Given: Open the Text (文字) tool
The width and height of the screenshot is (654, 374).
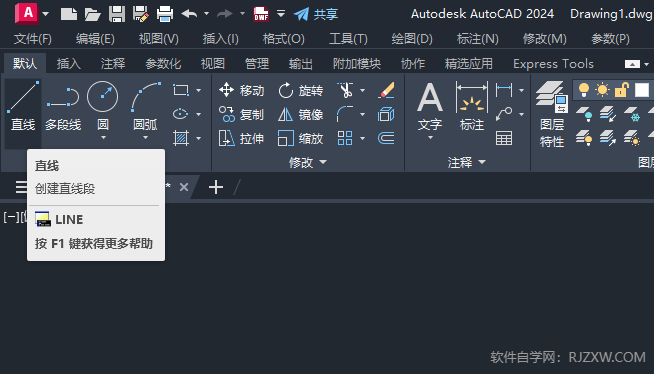Looking at the screenshot, I should (x=430, y=106).
